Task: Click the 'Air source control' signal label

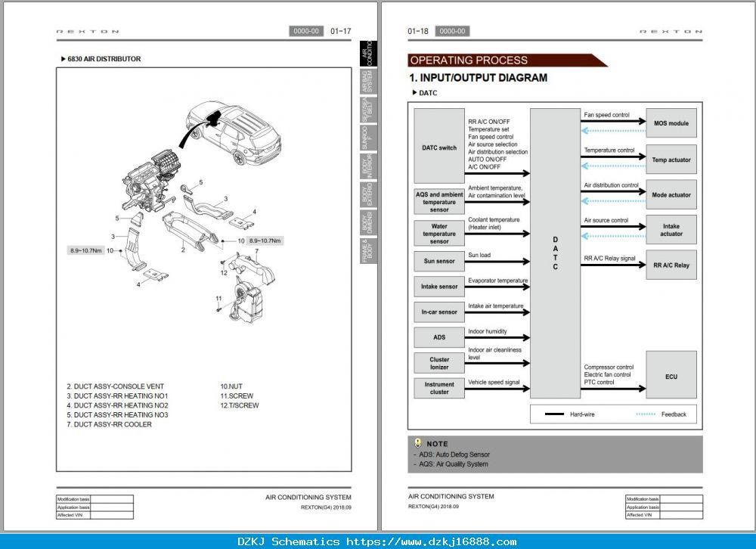Action: [x=606, y=221]
